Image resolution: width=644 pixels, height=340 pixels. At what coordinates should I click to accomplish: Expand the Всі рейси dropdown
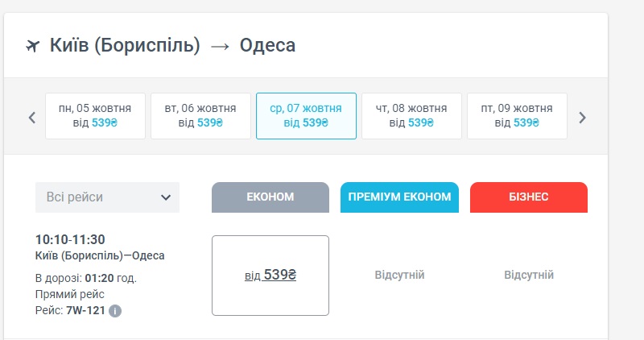(x=107, y=197)
